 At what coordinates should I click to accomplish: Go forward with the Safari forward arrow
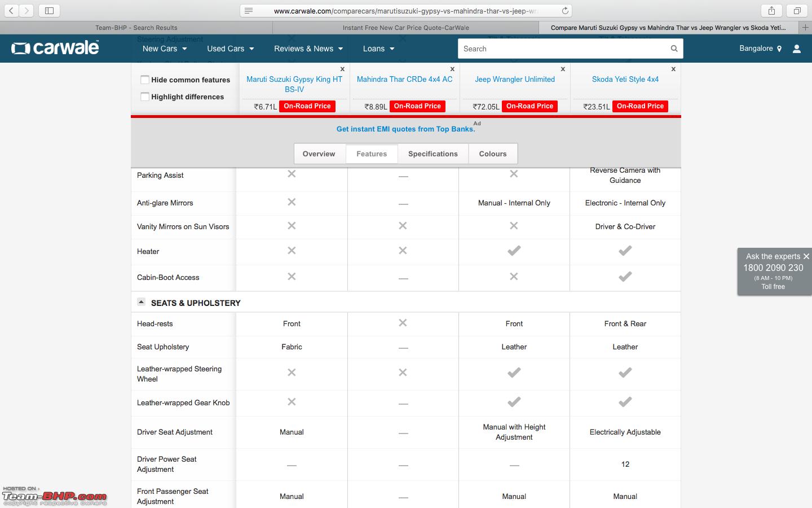[27, 11]
